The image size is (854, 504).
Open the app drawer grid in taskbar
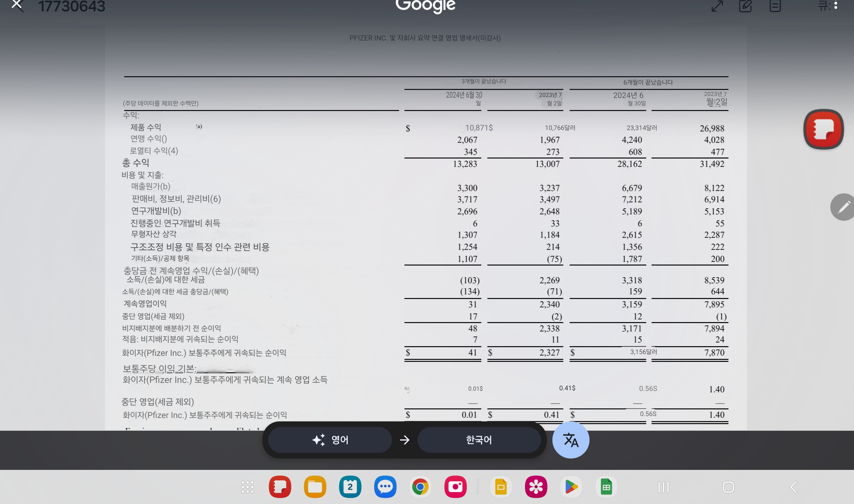point(247,487)
